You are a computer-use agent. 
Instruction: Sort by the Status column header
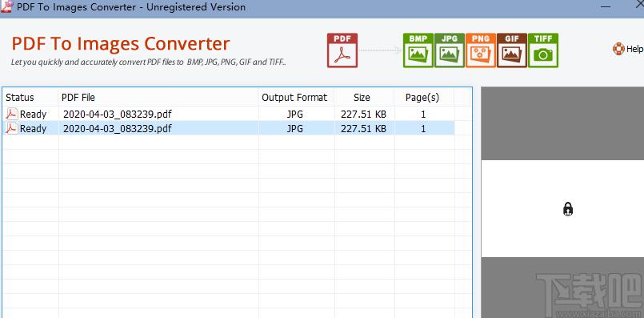point(20,98)
